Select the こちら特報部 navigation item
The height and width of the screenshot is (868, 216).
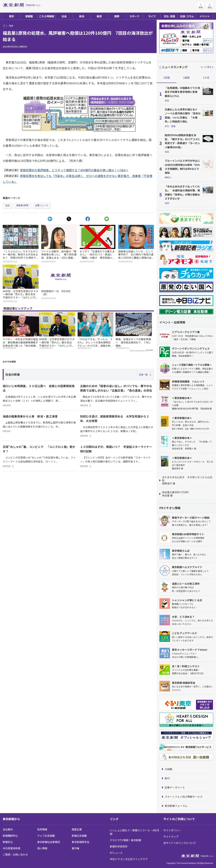46,16
